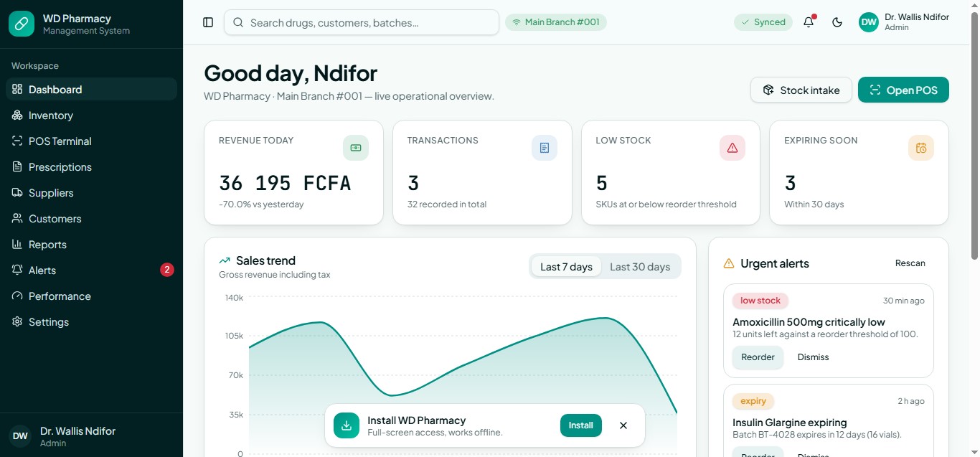
Task: Dismiss the Amoxicillin low stock alert
Action: (x=813, y=357)
